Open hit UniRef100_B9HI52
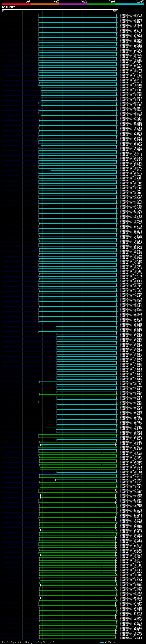This screenshot has height=644, width=146. point(131,40)
